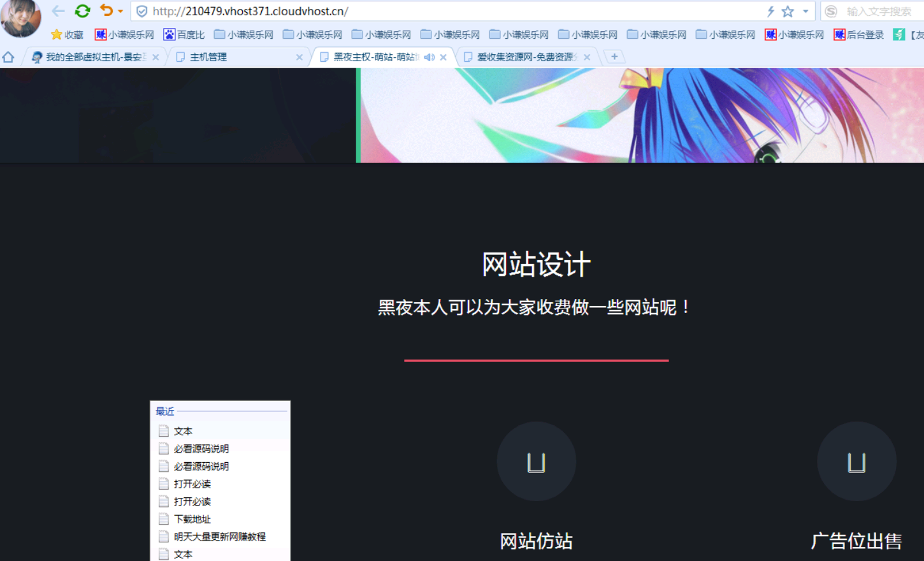The image size is (924, 561).
Task: Click the user avatar picture
Action: coord(21,18)
